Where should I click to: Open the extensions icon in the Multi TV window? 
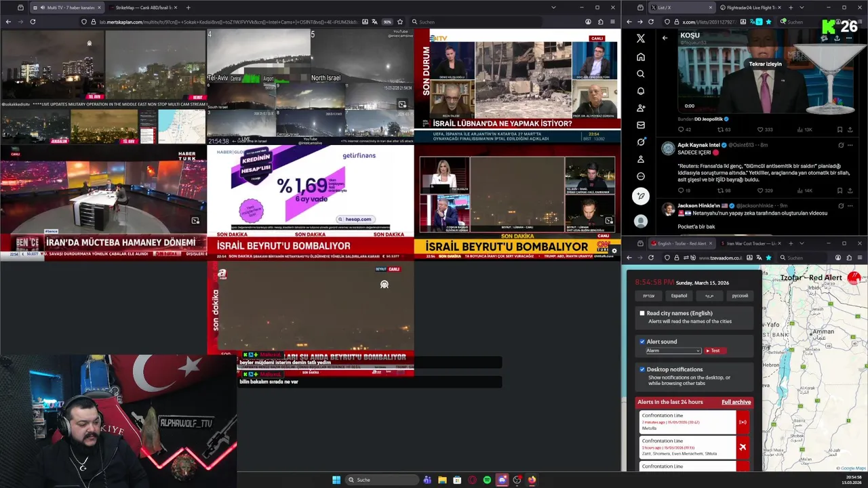tap(601, 22)
